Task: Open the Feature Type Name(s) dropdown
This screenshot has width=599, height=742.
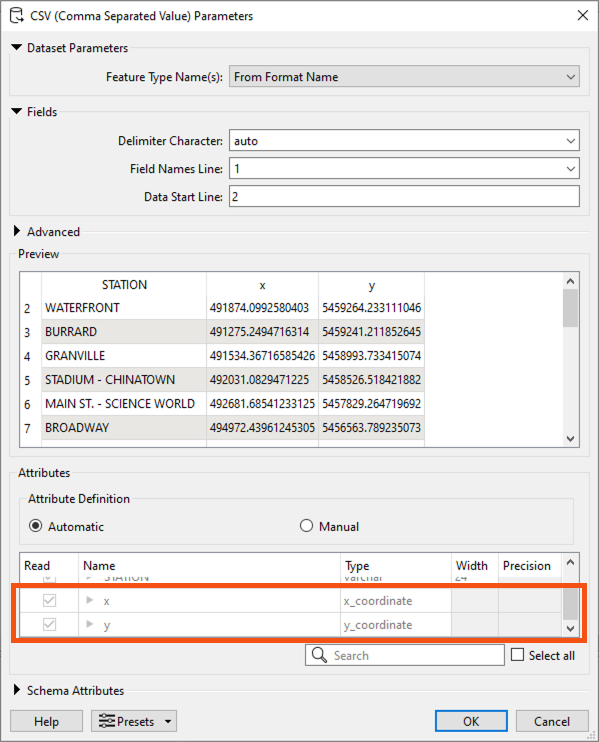Action: [404, 77]
